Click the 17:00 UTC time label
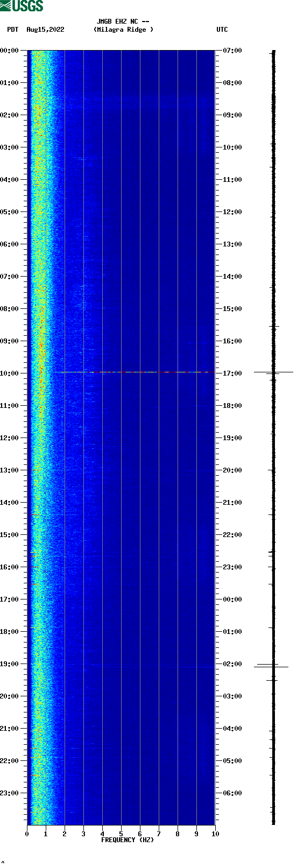Screen dimensions: 297x868 tap(232, 373)
